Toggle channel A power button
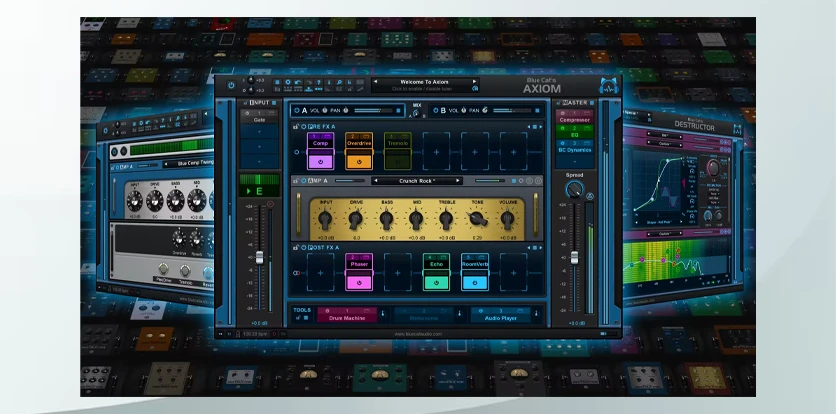The width and height of the screenshot is (836, 414). (x=296, y=110)
